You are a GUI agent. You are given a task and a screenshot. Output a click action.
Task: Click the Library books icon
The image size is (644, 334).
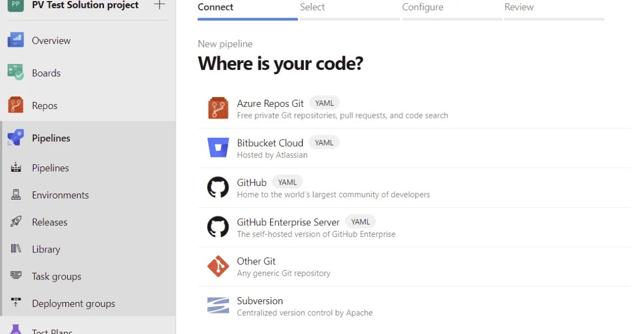[x=15, y=249]
